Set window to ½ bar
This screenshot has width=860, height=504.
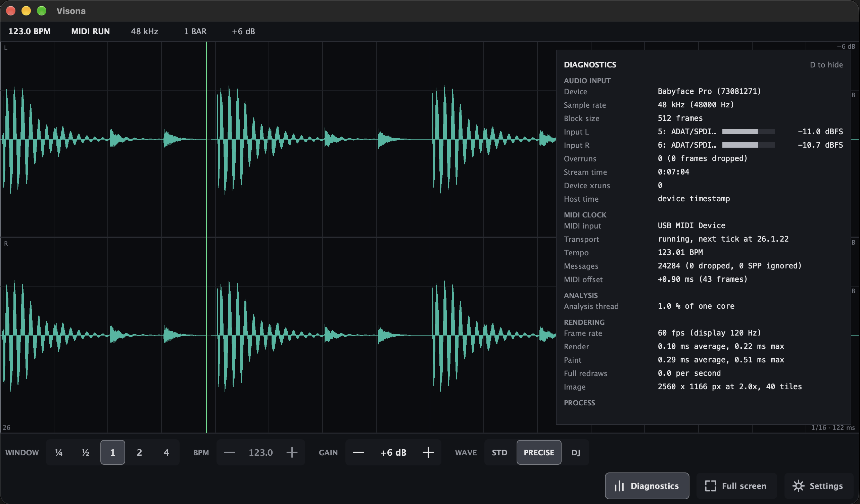coord(86,452)
